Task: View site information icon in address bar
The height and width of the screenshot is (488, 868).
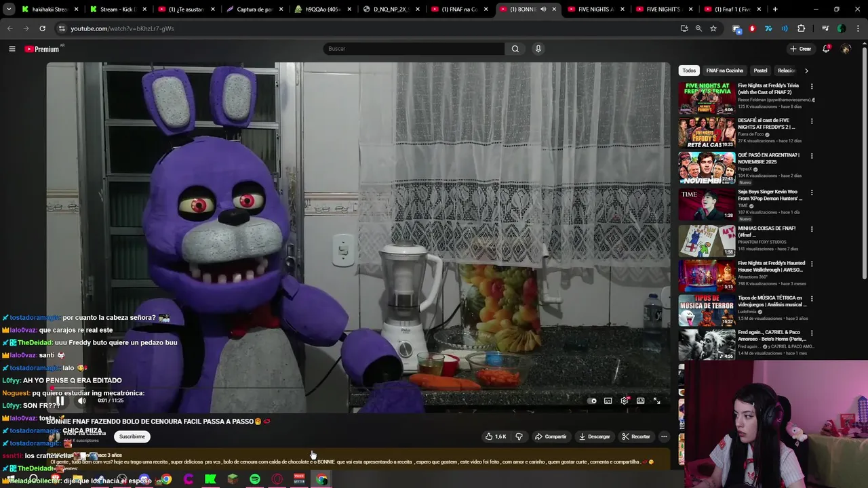Action: 62,28
